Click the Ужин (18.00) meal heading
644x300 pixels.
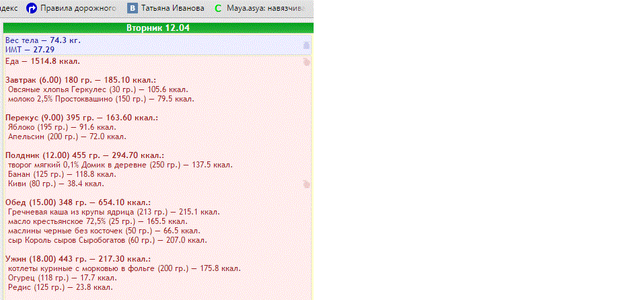78,260
